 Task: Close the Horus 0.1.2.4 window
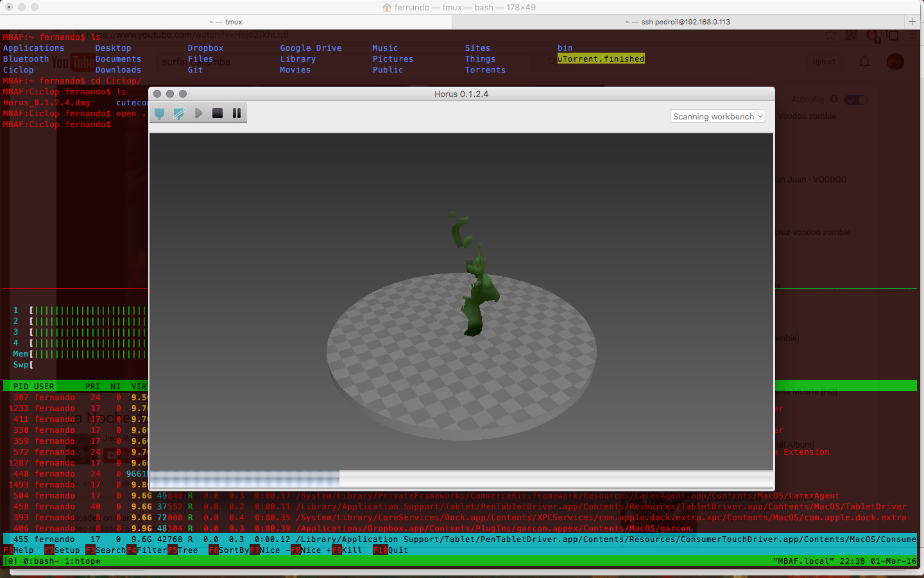coord(157,94)
